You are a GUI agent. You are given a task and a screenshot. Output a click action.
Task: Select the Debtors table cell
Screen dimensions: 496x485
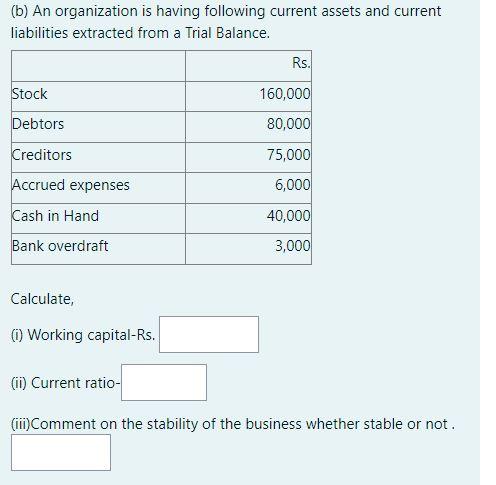98,127
